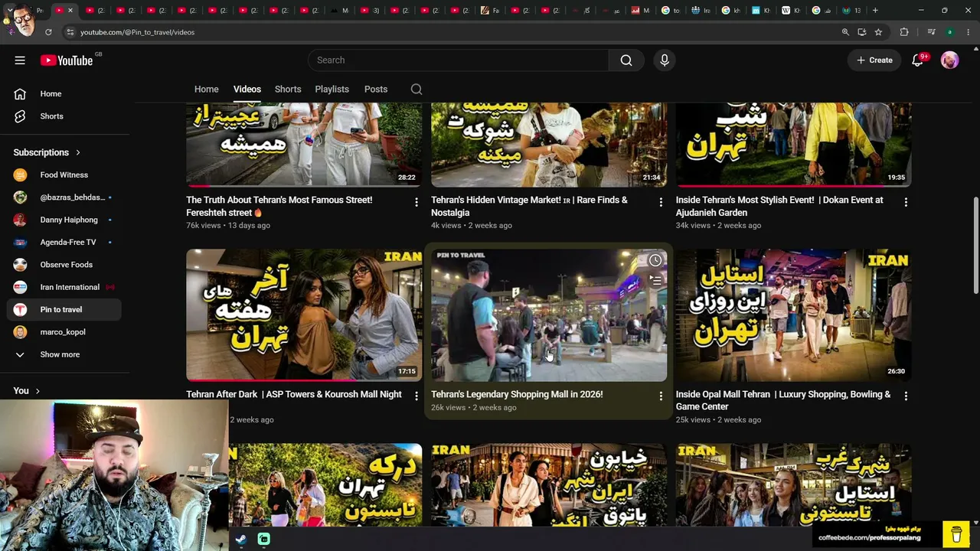The width and height of the screenshot is (980, 551).
Task: Open the Danny Haiphong subscription
Action: (x=64, y=220)
